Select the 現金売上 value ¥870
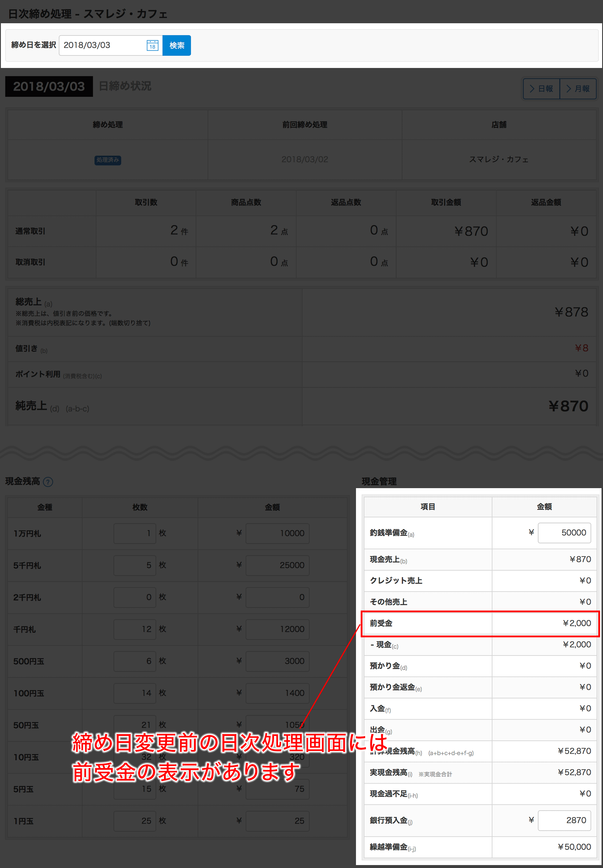 [580, 559]
